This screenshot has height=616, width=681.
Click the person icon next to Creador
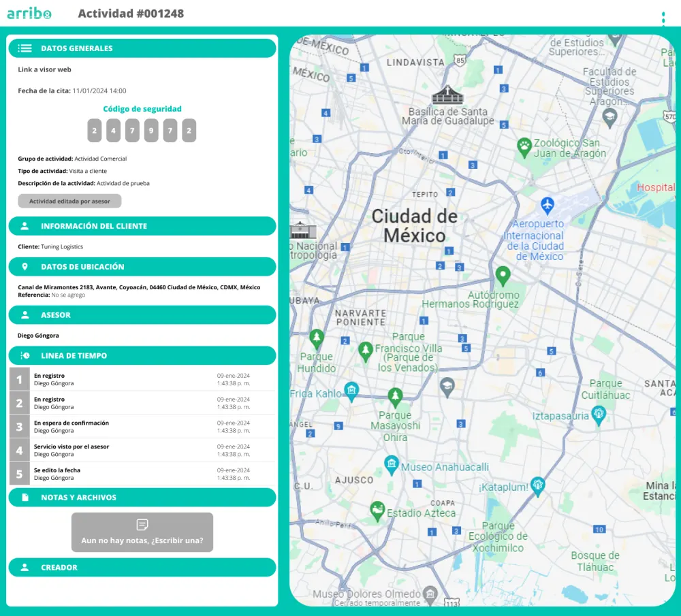click(25, 567)
